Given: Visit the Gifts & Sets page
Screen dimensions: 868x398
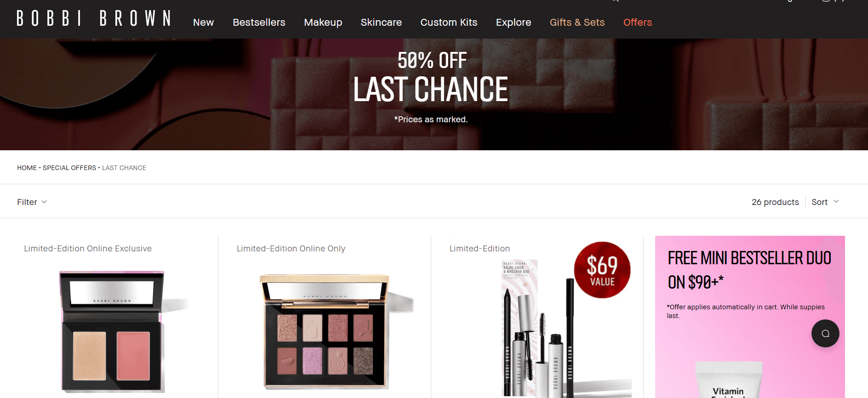Looking at the screenshot, I should pos(577,22).
